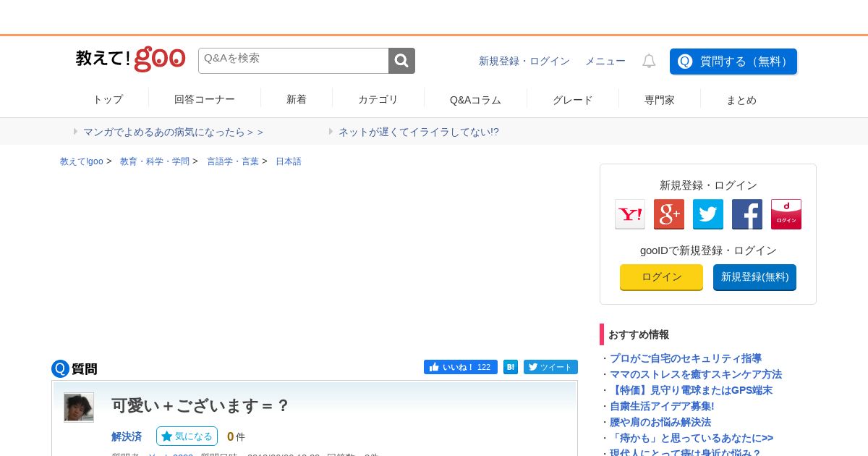Open the questioner's avatar thumbnail
This screenshot has width=868, height=456.
point(79,408)
